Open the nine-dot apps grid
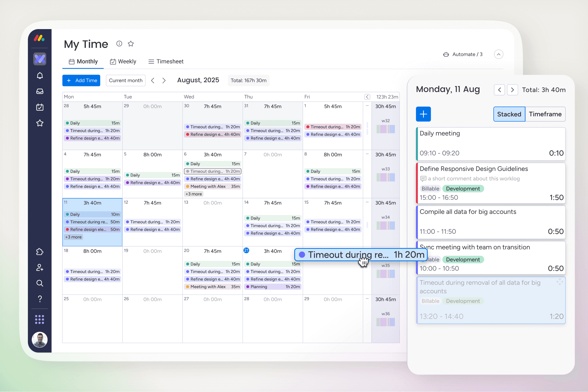588x392 pixels. pyautogui.click(x=40, y=319)
